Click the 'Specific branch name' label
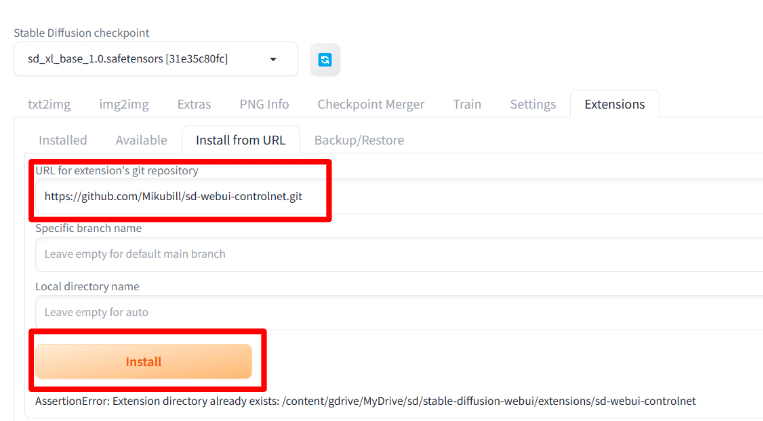The image size is (763, 421). pyautogui.click(x=89, y=228)
